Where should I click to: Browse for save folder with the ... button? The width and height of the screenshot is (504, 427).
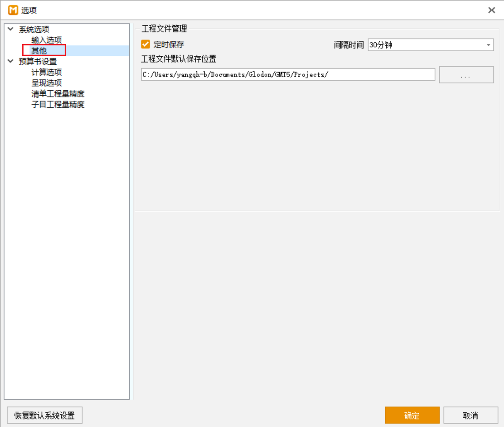click(466, 75)
